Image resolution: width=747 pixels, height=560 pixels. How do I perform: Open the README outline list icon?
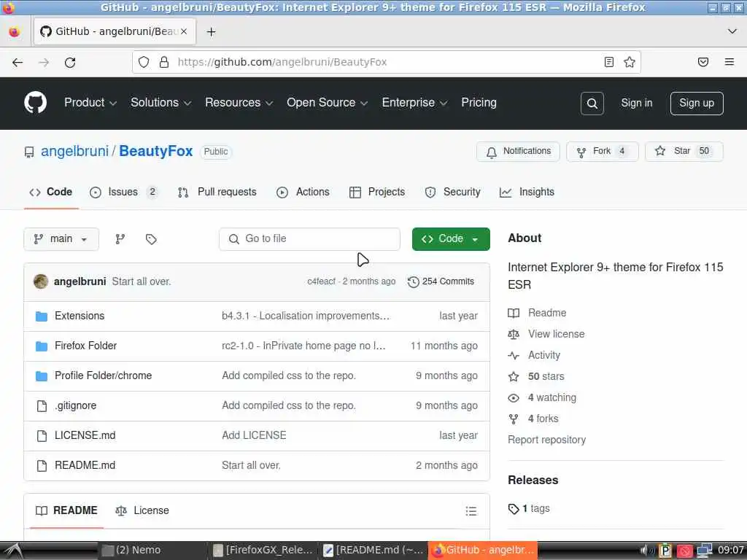pos(471,511)
